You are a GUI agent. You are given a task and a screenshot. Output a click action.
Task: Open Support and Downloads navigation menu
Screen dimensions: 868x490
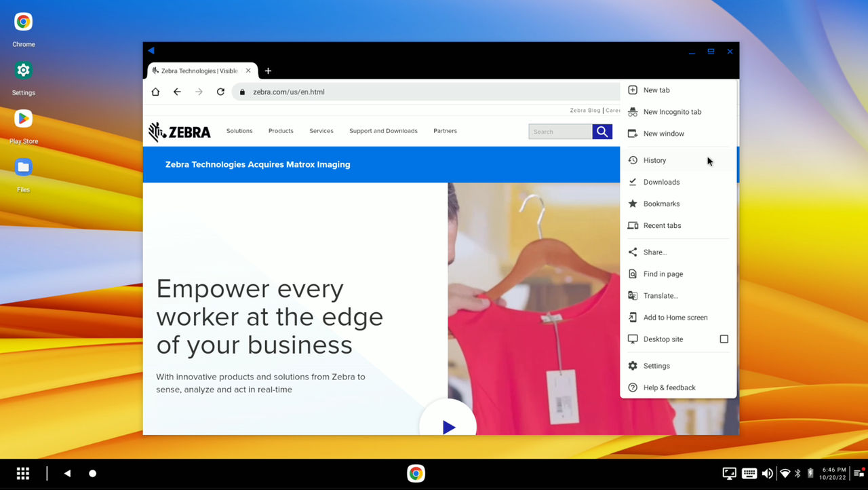click(x=383, y=131)
